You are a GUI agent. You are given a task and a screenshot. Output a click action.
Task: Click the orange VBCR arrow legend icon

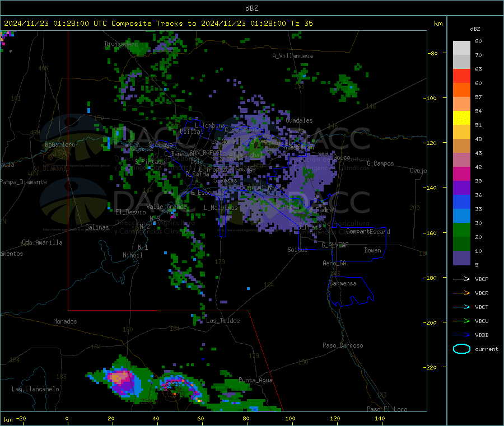click(x=461, y=293)
